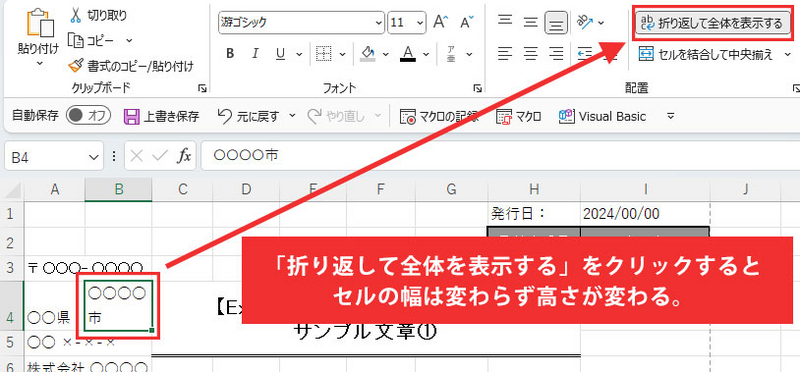Select column A header

55,190
